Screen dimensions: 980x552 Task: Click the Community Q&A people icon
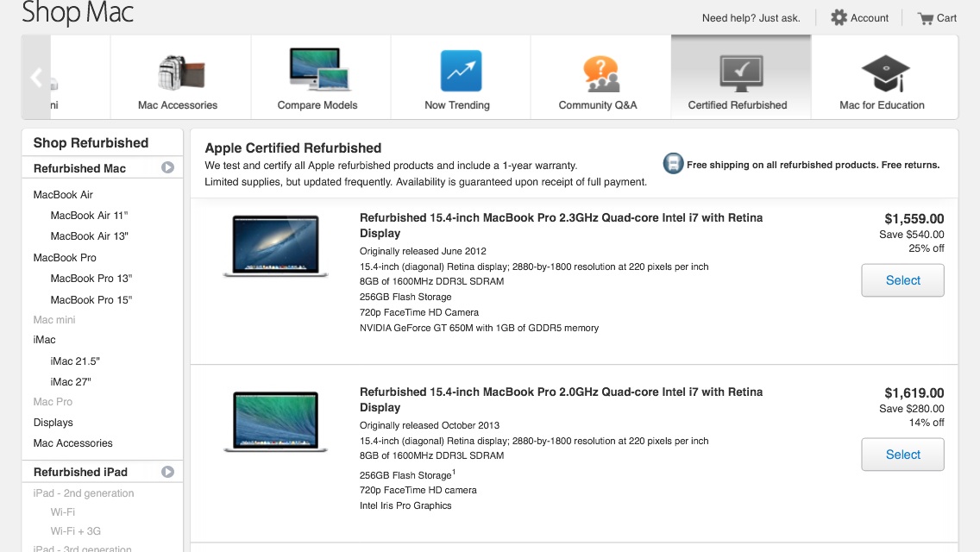point(600,73)
